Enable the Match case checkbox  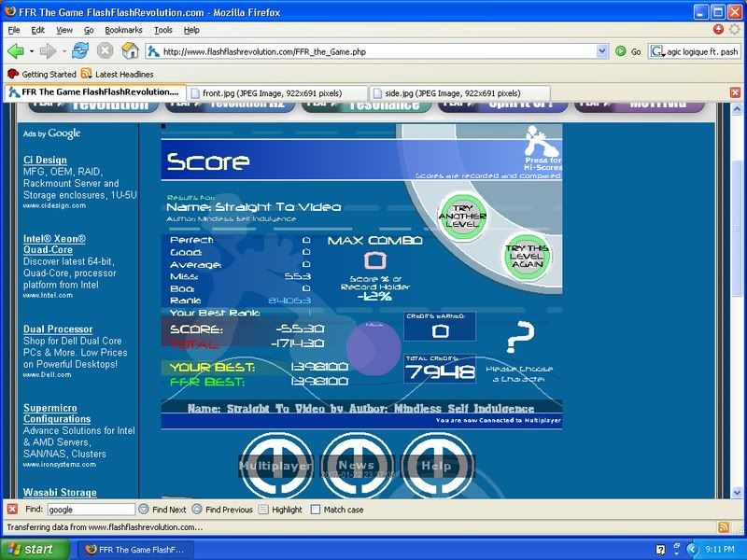[316, 510]
